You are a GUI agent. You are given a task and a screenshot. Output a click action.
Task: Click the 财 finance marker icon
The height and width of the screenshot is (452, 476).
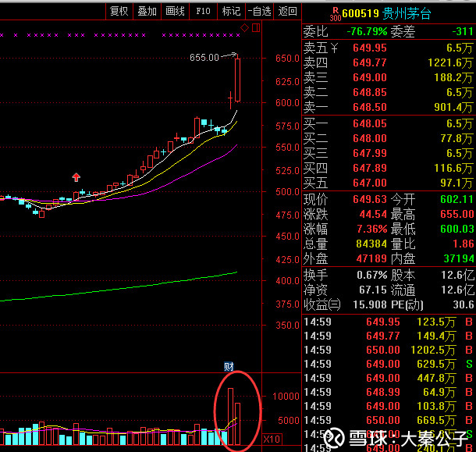(x=229, y=367)
